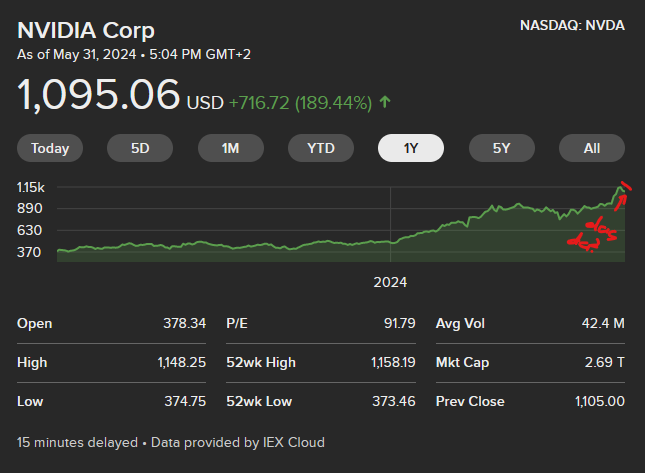Switch to the 5Y chart view
Image resolution: width=645 pixels, height=473 pixels.
tap(501, 148)
